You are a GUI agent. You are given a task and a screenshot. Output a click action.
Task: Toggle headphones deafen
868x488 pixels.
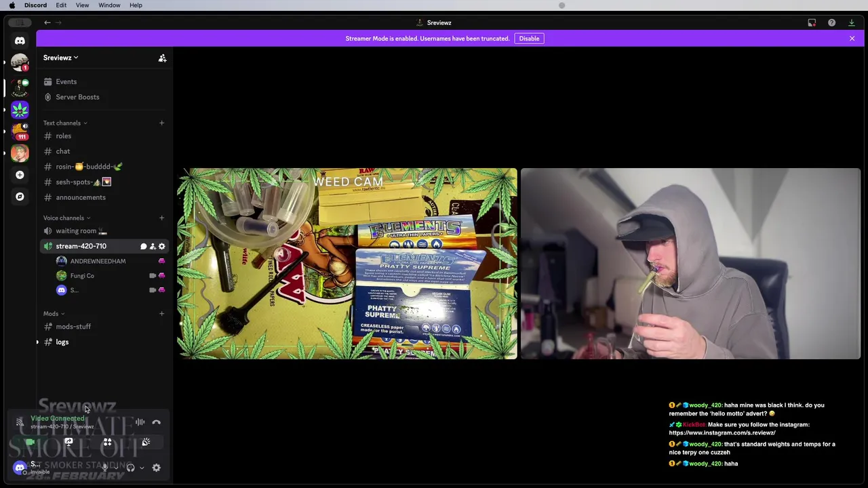pos(130,468)
